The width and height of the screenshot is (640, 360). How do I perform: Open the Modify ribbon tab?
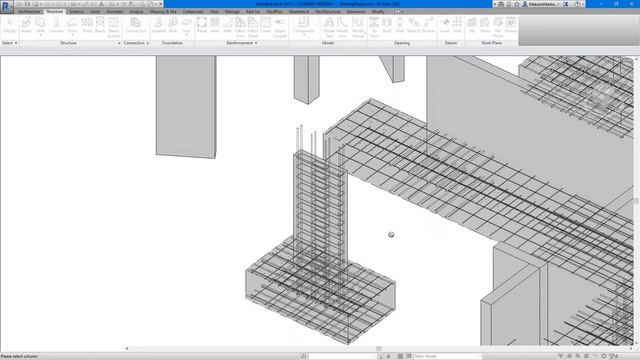click(378, 12)
